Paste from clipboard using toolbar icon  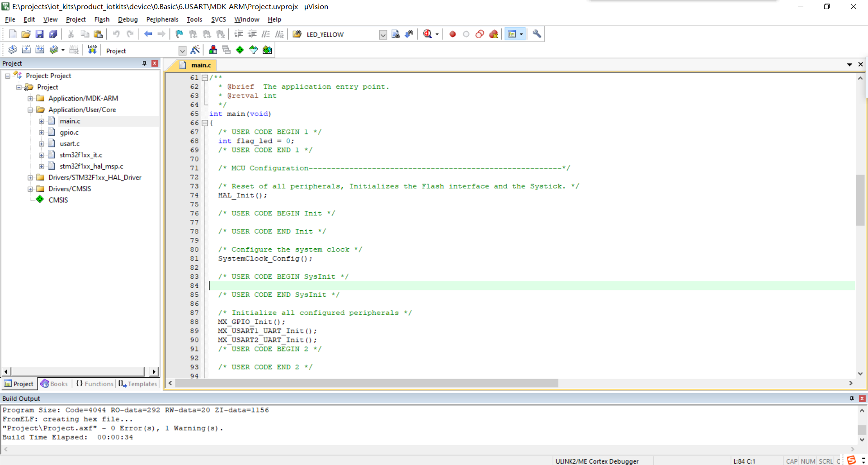(98, 34)
